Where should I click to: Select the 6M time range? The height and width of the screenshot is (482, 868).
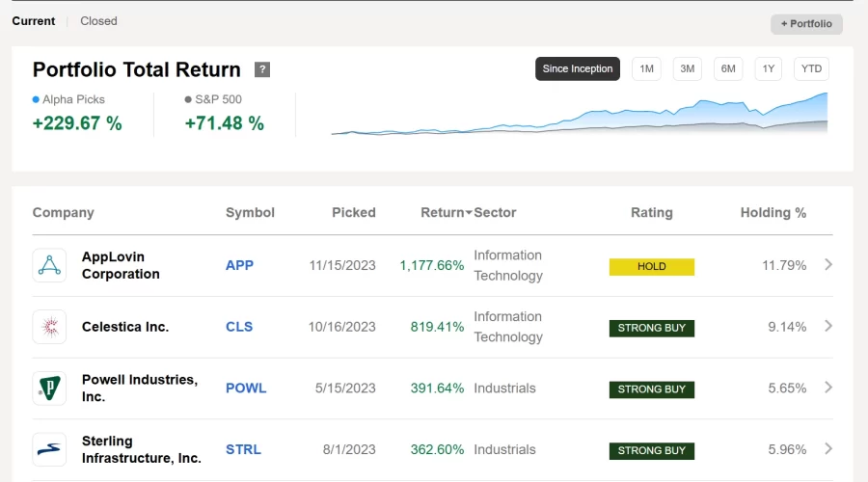(x=728, y=68)
